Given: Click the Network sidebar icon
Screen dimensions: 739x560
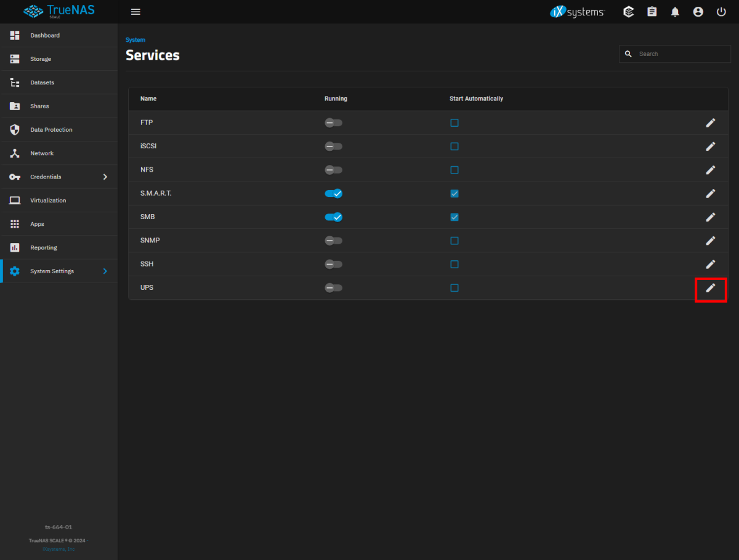Looking at the screenshot, I should click(15, 153).
